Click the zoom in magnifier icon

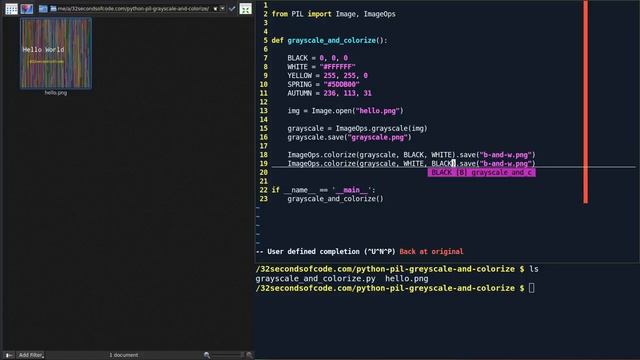tap(249, 355)
